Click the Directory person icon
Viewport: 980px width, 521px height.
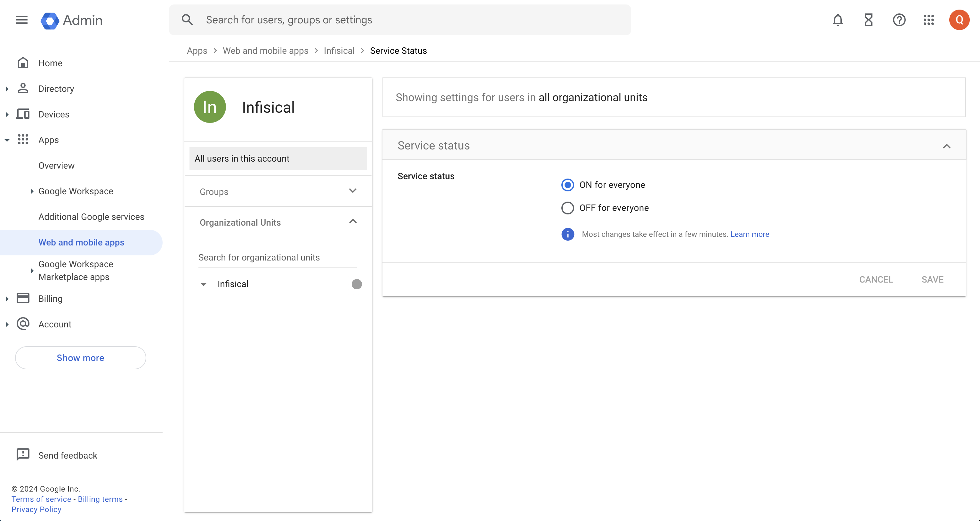coord(23,88)
